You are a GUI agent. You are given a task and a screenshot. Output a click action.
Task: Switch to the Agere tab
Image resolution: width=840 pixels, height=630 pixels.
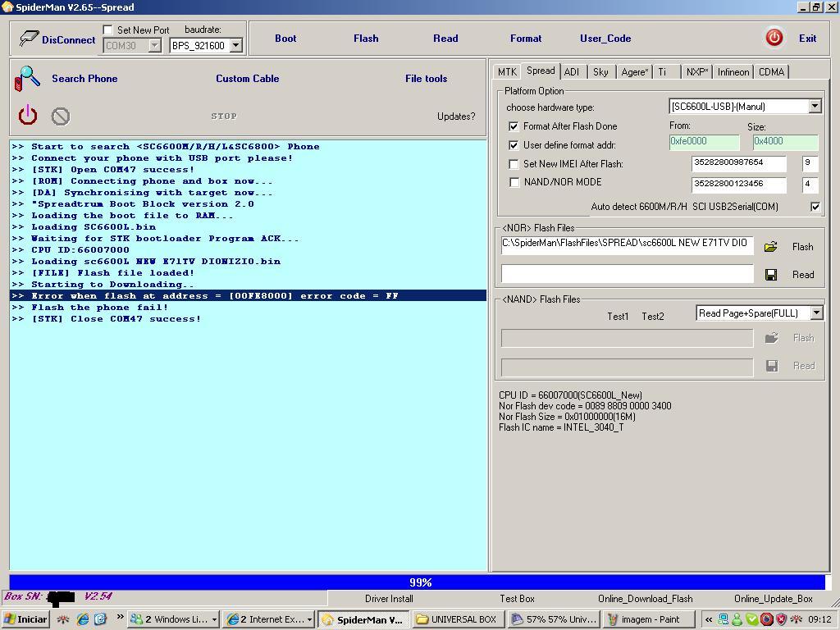[635, 72]
